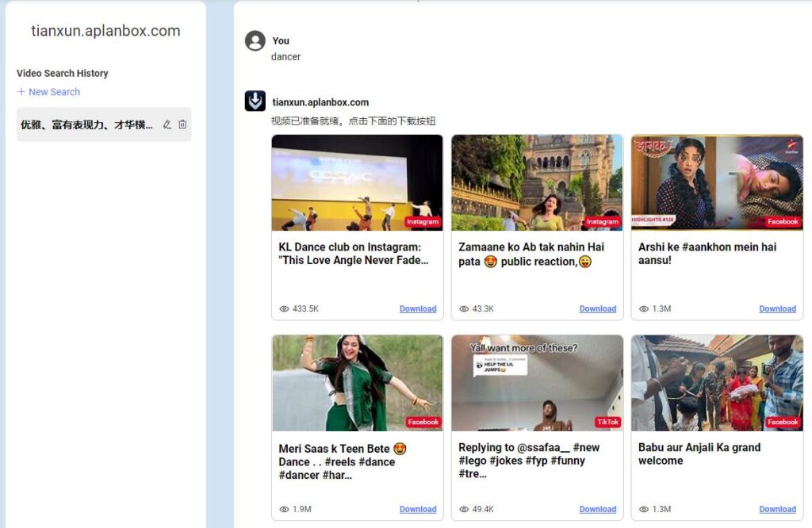Open the Yall want more thumbnail
Viewport: 812px width, 528px height.
(537, 383)
